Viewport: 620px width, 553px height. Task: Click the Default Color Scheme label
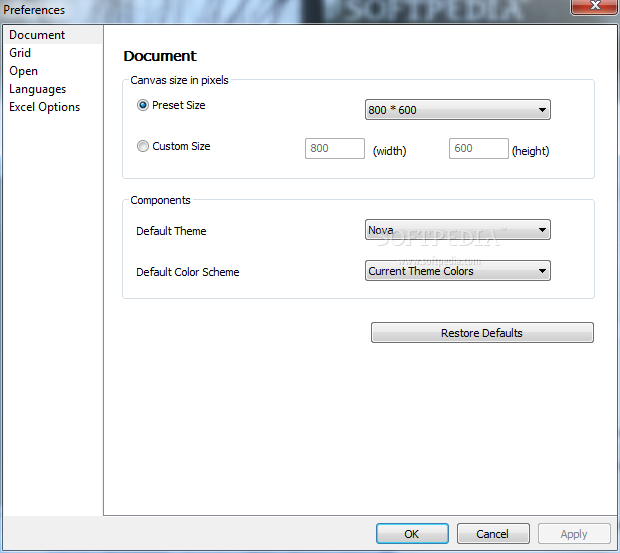pos(187,272)
